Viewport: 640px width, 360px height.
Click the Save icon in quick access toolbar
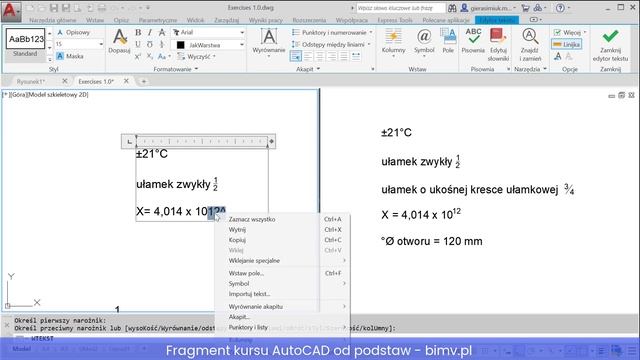coord(54,8)
